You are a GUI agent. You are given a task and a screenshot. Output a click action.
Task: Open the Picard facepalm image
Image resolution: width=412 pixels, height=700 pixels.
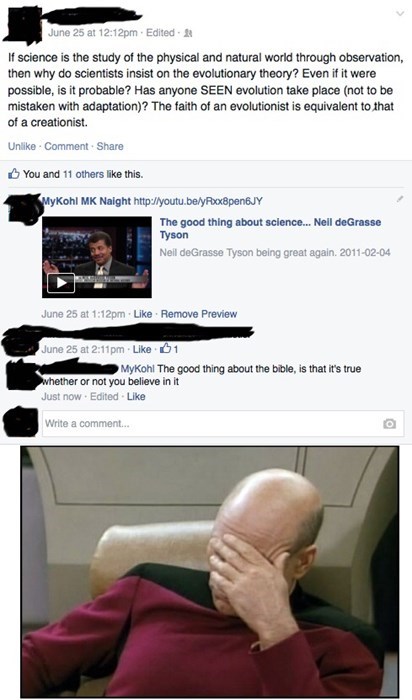pos(210,572)
